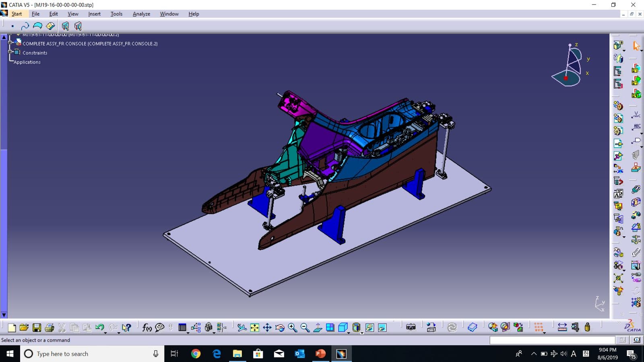This screenshot has height=362, width=644.
Task: Click the Zoom Out magnifier
Action: [x=305, y=328]
